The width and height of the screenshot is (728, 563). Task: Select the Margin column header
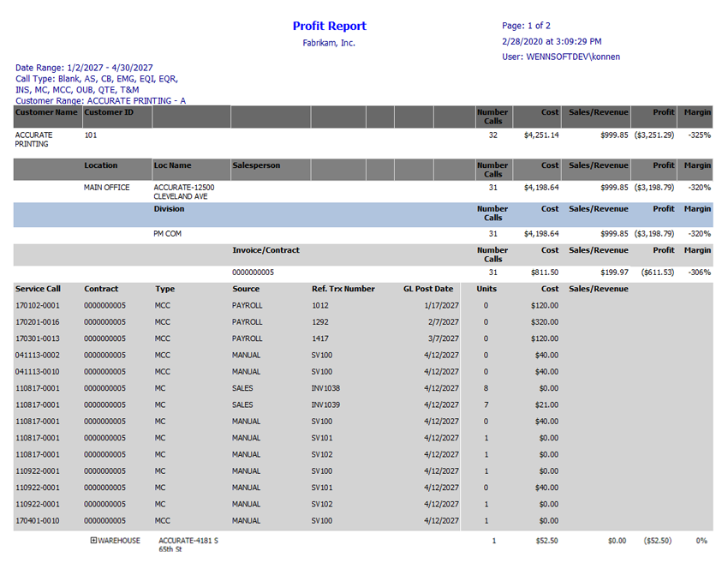point(696,112)
